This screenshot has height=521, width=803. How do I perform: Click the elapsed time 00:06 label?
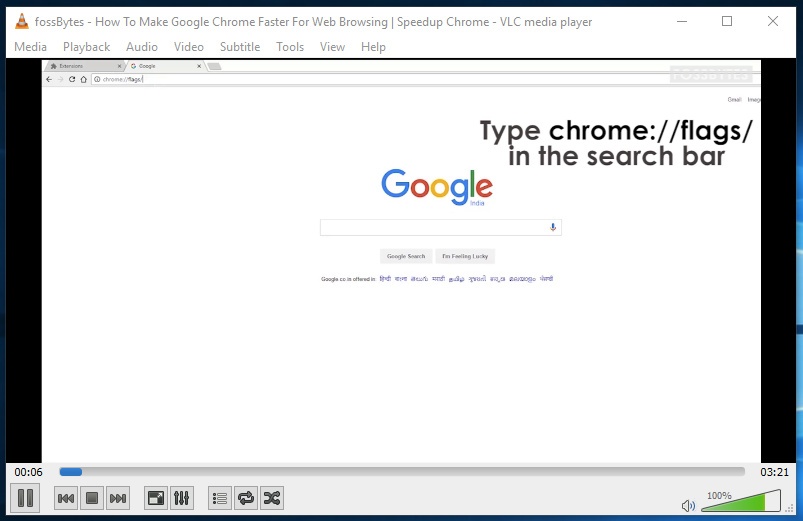pos(29,472)
